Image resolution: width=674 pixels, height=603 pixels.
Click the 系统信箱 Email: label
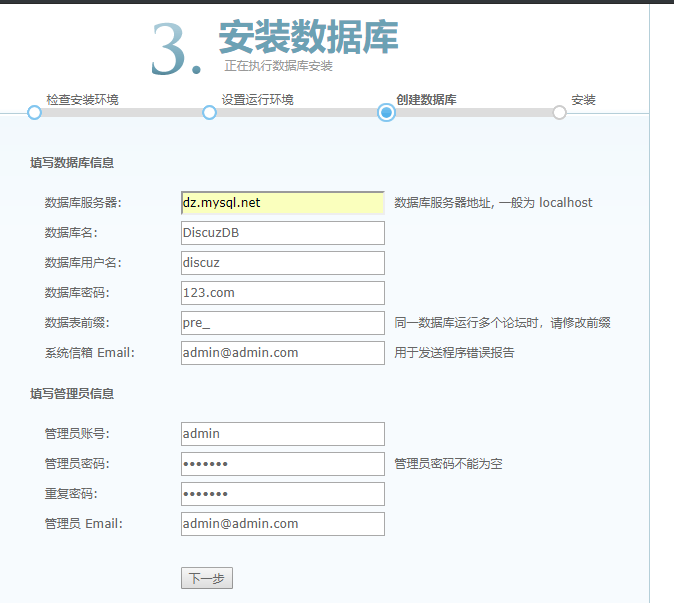[x=90, y=353]
